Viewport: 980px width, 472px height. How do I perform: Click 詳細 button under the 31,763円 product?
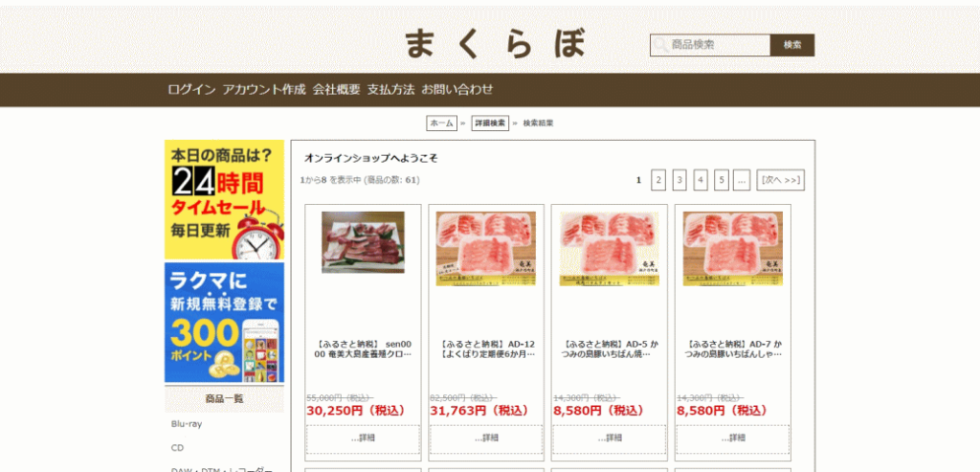point(486,438)
